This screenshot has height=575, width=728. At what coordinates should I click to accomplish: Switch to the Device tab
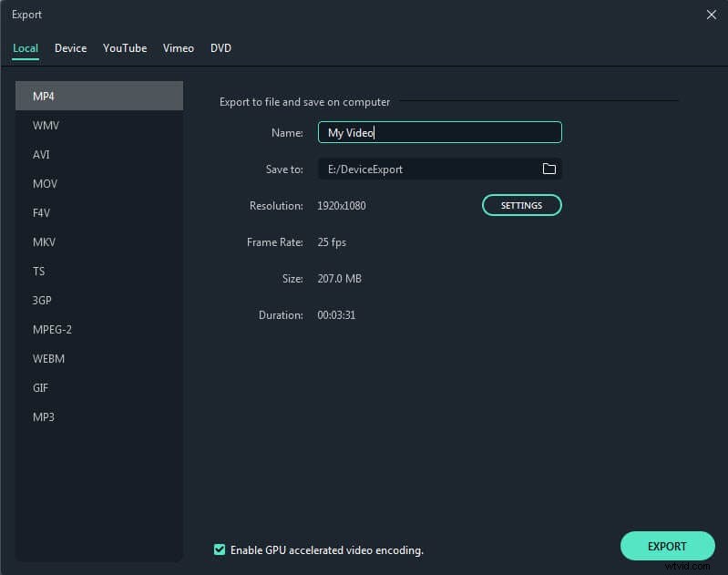tap(70, 48)
